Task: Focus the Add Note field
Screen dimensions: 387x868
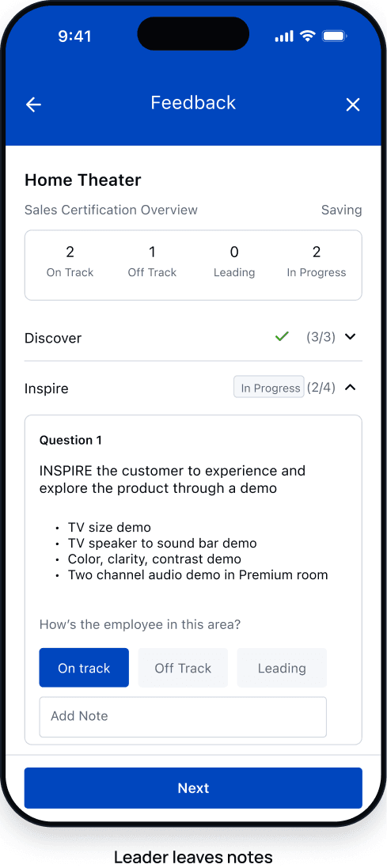Action: click(x=183, y=717)
